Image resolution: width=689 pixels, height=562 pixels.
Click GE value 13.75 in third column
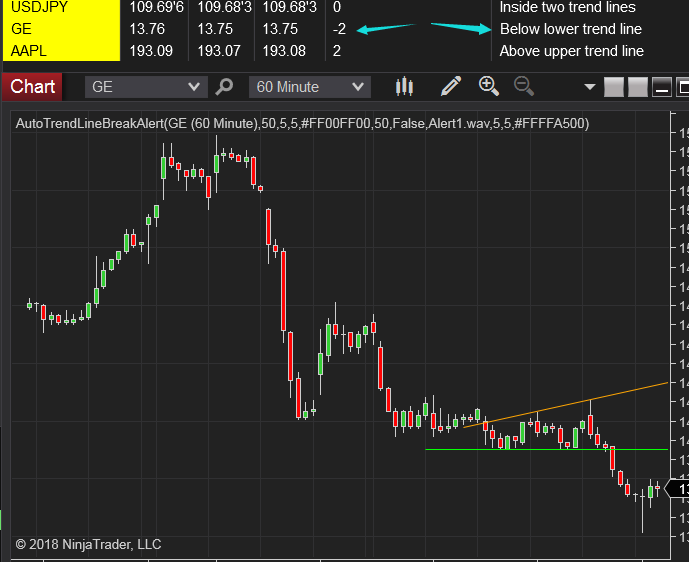click(280, 29)
